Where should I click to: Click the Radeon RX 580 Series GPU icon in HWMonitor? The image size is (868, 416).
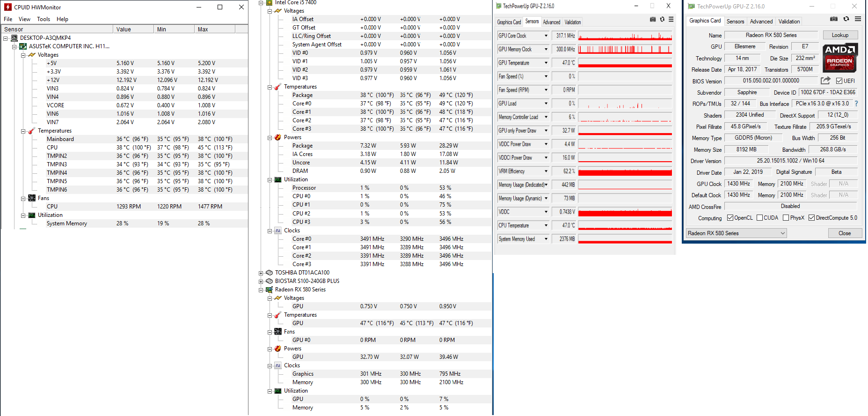coord(269,290)
